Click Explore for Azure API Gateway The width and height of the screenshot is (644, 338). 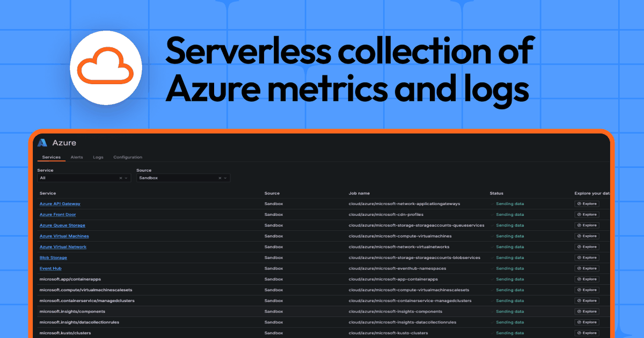[587, 204]
